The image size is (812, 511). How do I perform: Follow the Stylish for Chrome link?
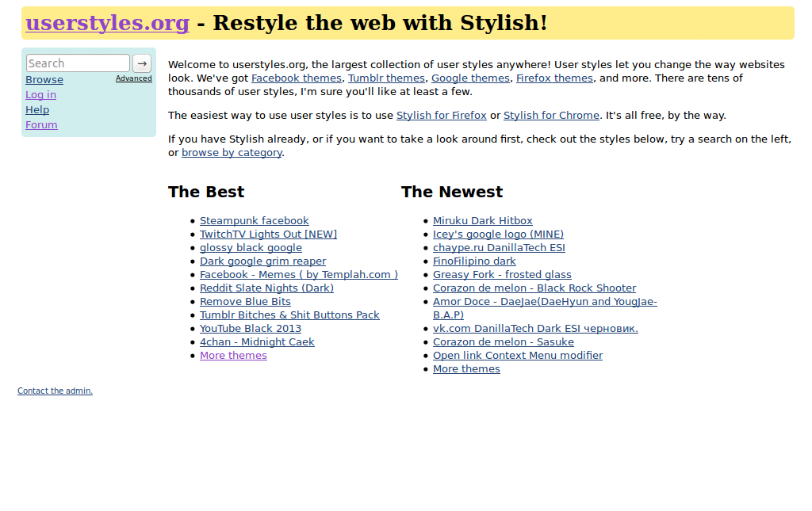[x=551, y=116]
